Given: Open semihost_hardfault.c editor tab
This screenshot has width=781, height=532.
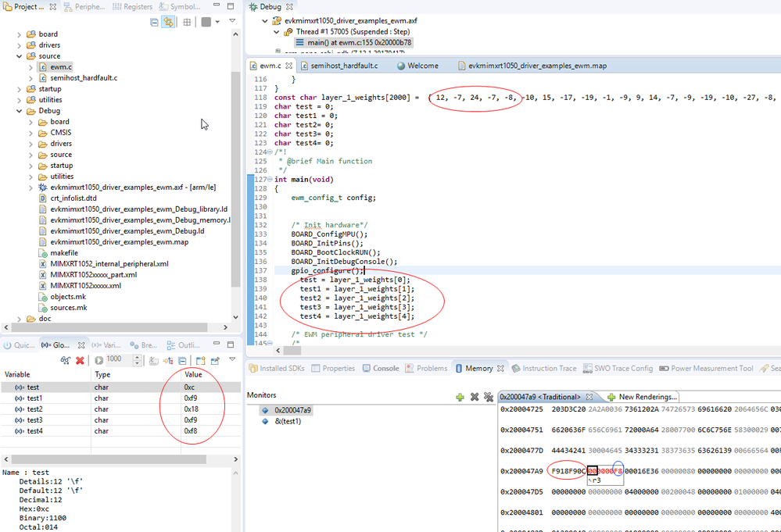Looking at the screenshot, I should pyautogui.click(x=339, y=66).
